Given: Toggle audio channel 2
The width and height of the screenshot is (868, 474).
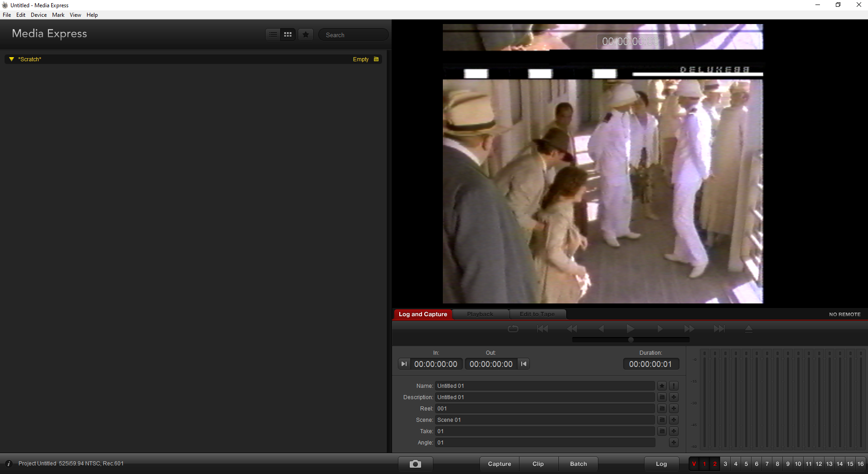Looking at the screenshot, I should click(x=715, y=464).
